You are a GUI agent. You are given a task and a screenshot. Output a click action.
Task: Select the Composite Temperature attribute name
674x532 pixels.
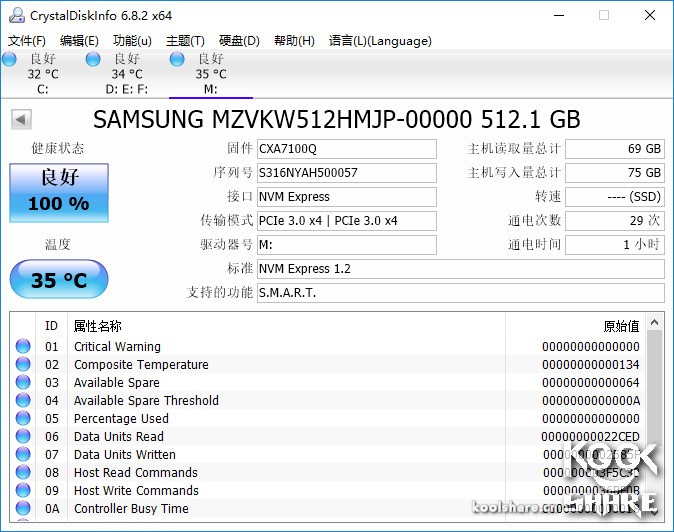[x=141, y=364]
